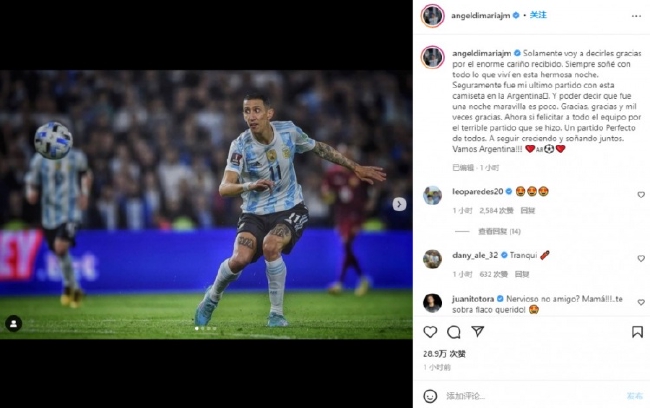Follow angeldimariajm with the blue 关注 link
This screenshot has width=650, height=408.
tap(538, 15)
